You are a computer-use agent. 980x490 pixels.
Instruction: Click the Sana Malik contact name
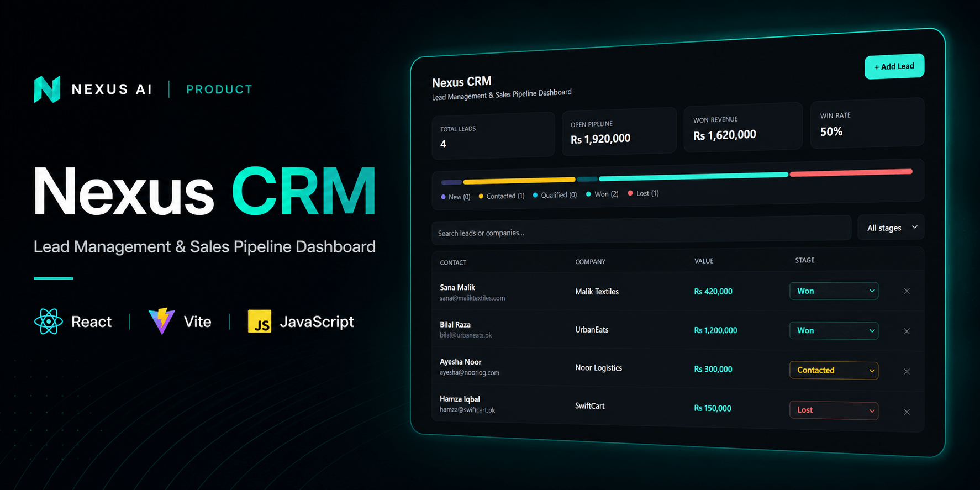pos(457,287)
